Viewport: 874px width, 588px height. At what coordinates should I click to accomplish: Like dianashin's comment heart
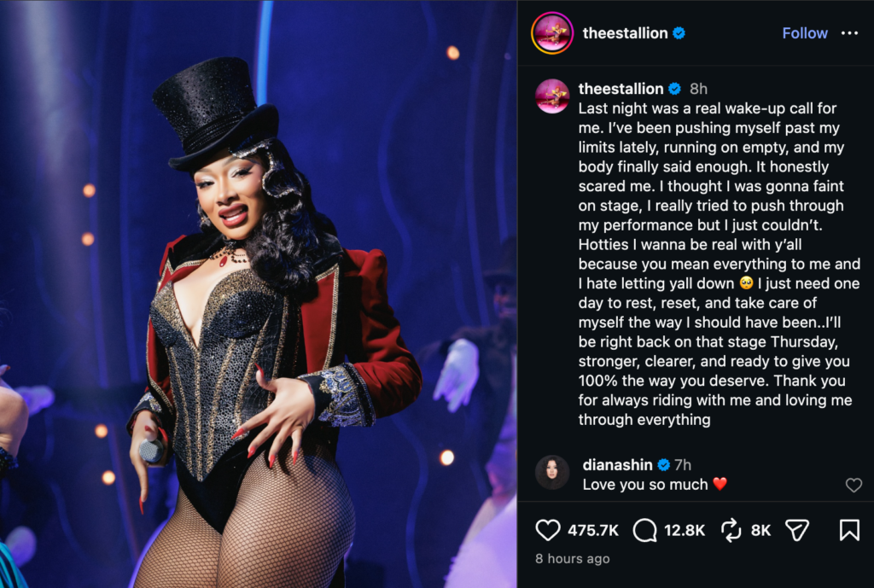click(x=854, y=485)
